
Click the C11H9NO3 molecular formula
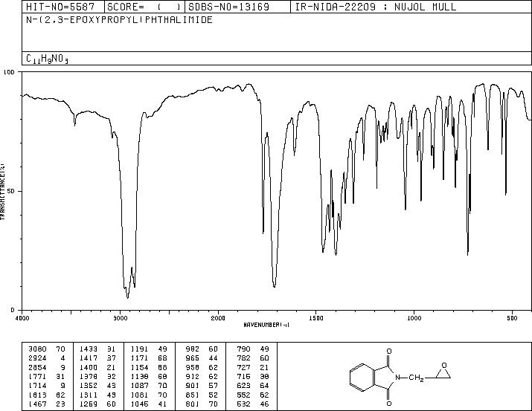pos(47,59)
